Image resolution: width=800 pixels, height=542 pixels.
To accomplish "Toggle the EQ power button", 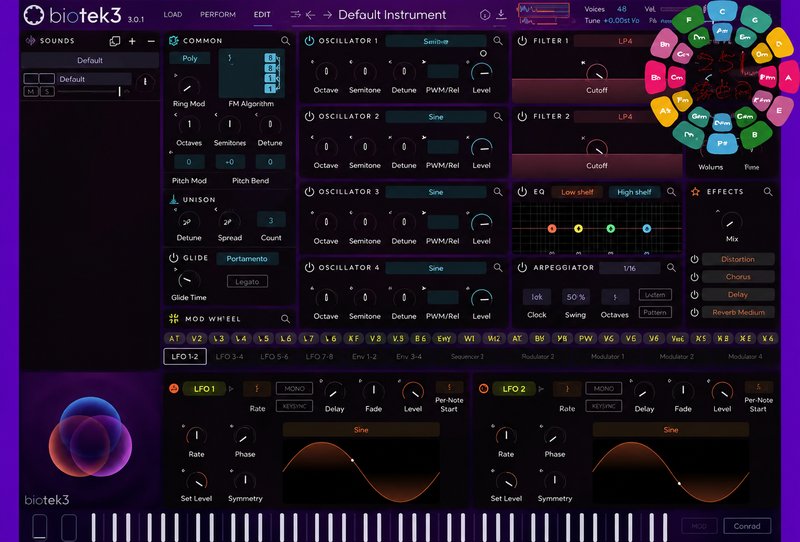I will pos(522,192).
